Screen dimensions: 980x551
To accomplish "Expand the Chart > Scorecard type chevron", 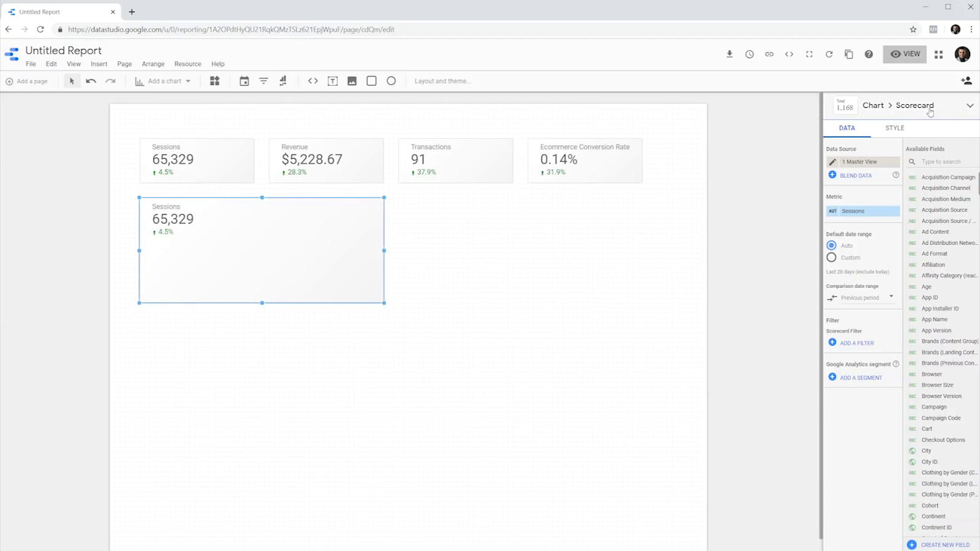I will (x=970, y=105).
